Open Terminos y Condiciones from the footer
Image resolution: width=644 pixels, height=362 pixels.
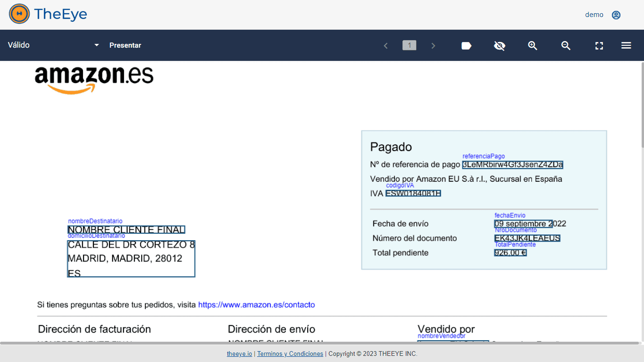coord(290,354)
